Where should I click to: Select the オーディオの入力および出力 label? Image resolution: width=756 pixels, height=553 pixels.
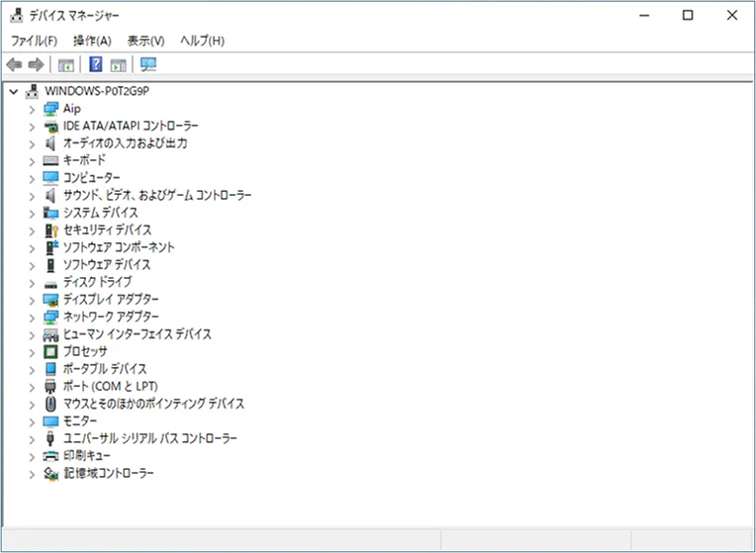pyautogui.click(x=125, y=143)
